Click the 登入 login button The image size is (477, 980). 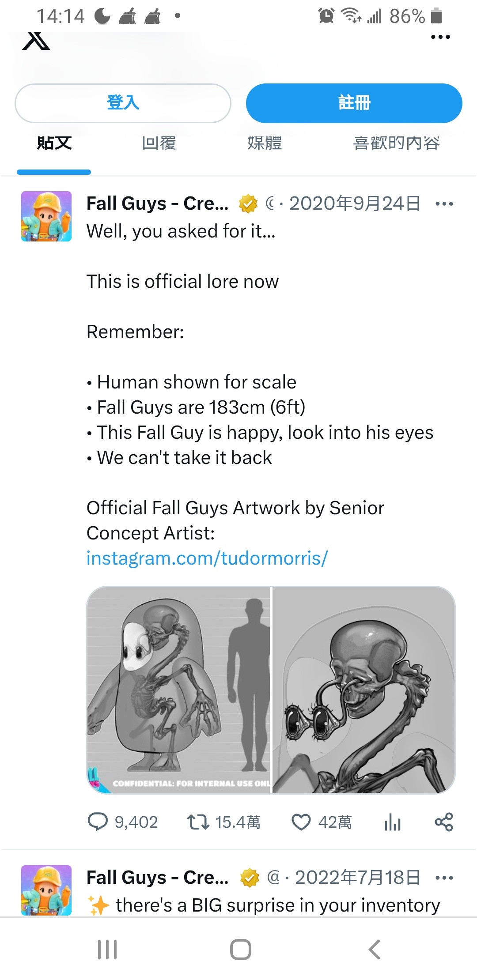click(123, 103)
